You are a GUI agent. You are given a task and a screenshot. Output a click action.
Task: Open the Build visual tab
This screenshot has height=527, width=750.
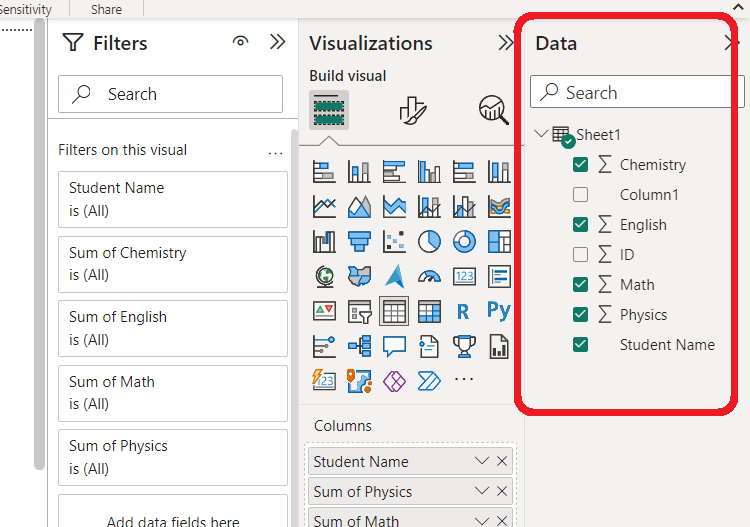click(329, 110)
